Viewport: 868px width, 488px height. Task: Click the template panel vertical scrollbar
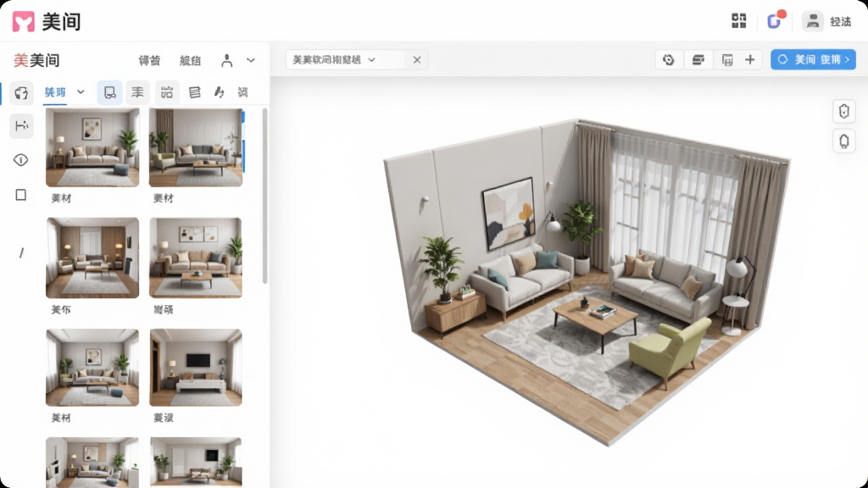tap(264, 196)
